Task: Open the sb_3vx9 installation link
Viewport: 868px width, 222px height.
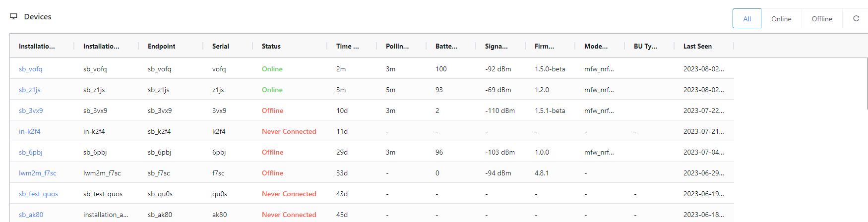Action: [31, 111]
